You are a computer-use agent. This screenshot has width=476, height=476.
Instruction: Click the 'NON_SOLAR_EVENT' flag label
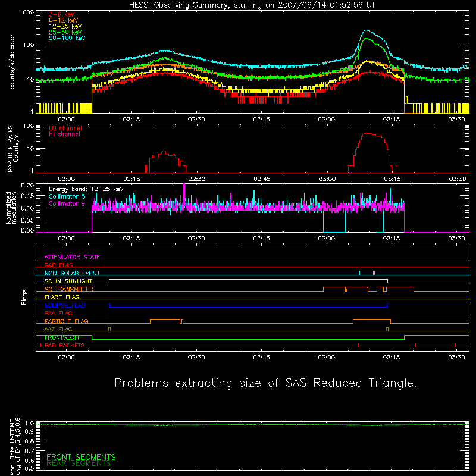click(x=72, y=273)
